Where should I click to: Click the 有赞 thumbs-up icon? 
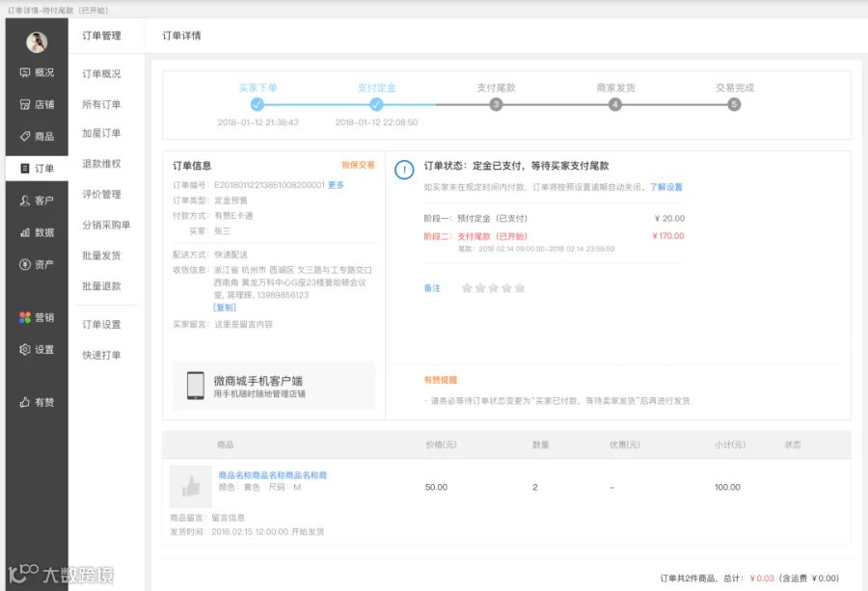tap(25, 402)
